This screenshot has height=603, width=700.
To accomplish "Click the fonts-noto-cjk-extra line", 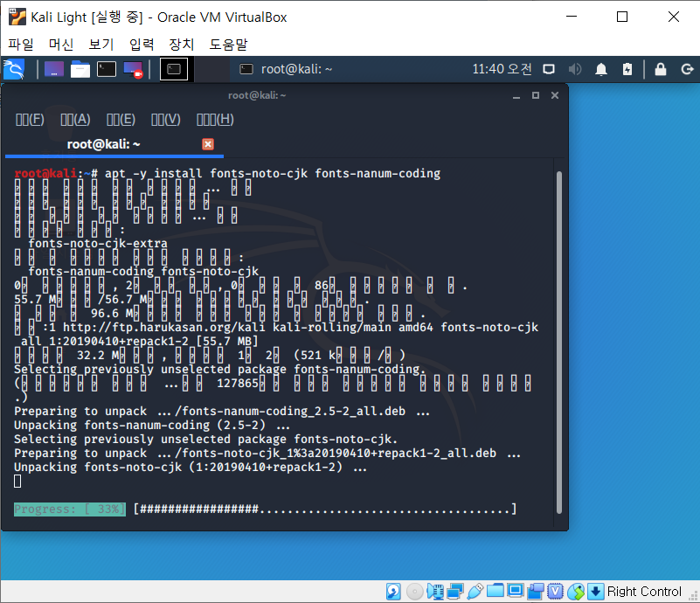I will click(98, 244).
